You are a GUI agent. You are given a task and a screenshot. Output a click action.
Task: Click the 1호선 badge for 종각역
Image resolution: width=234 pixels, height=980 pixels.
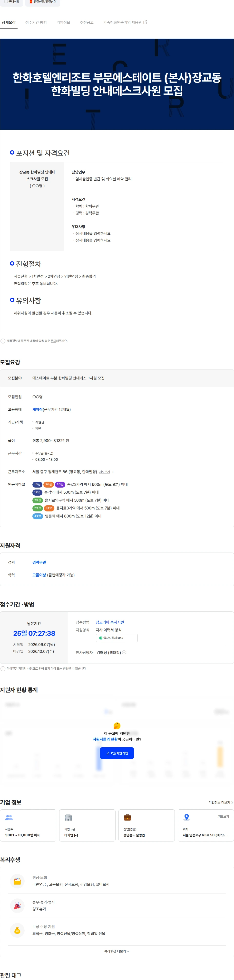tap(37, 492)
